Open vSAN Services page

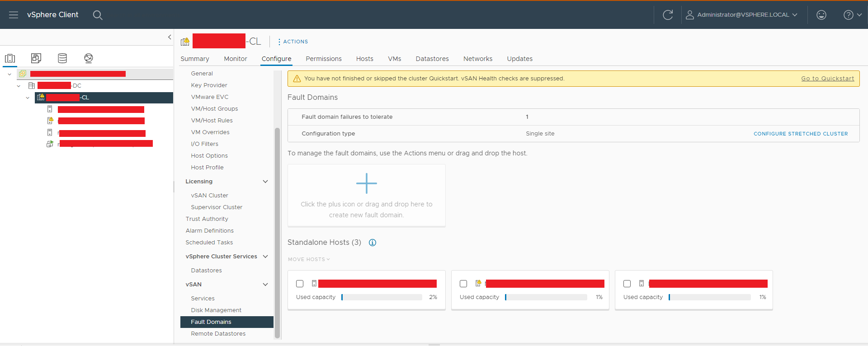(x=203, y=299)
